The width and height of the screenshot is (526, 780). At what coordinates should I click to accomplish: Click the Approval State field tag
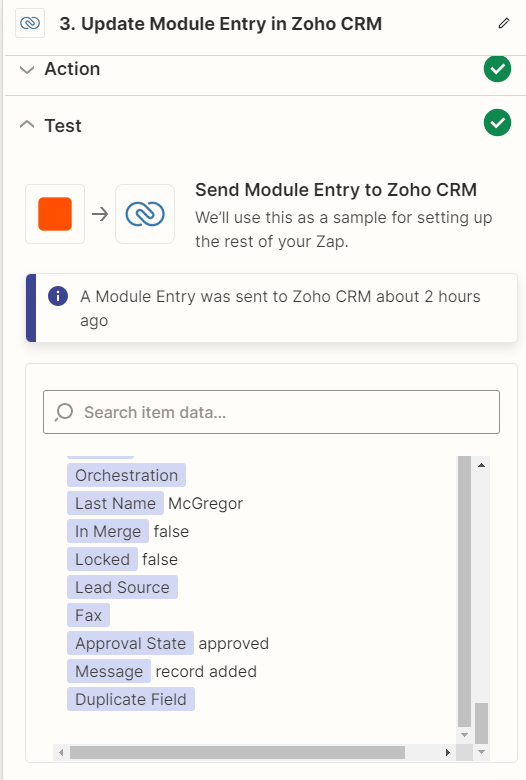click(x=130, y=643)
